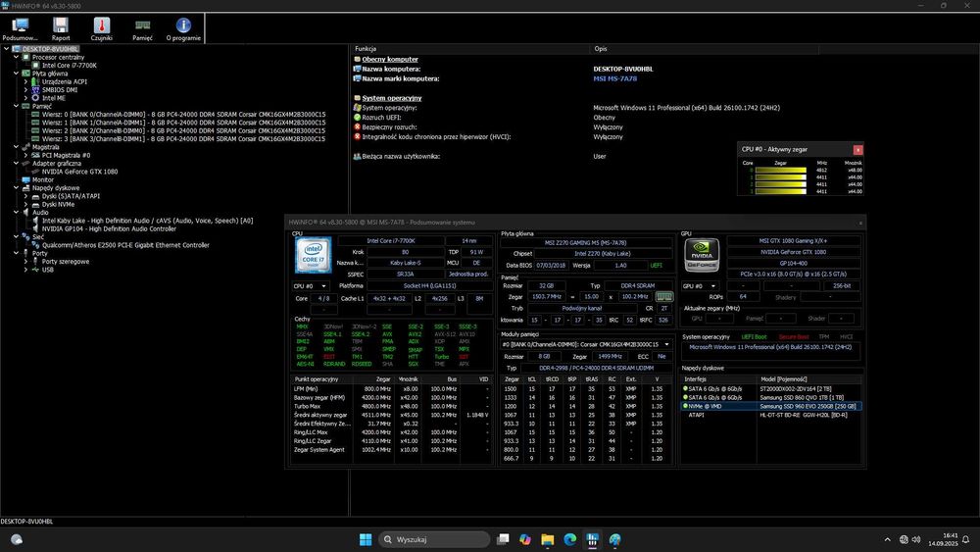Screen dimensions: 980x552
Task: Select the Qualcomm/Atheros E2500 Ethernet controller
Action: pyautogui.click(x=125, y=245)
